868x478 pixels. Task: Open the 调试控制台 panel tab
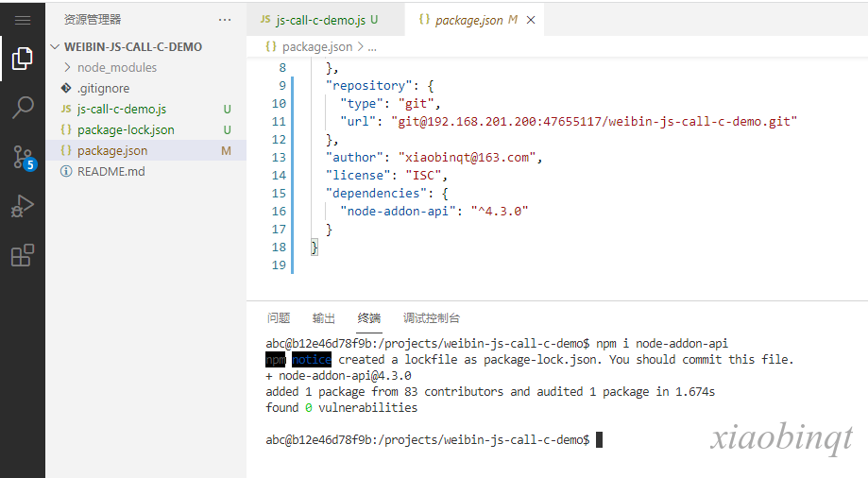(432, 318)
